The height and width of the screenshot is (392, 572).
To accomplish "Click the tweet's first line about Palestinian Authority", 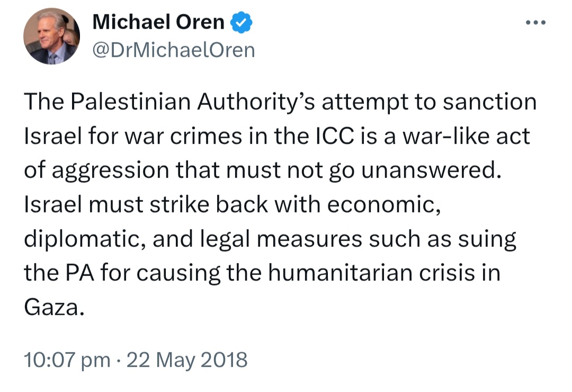I will [x=280, y=102].
